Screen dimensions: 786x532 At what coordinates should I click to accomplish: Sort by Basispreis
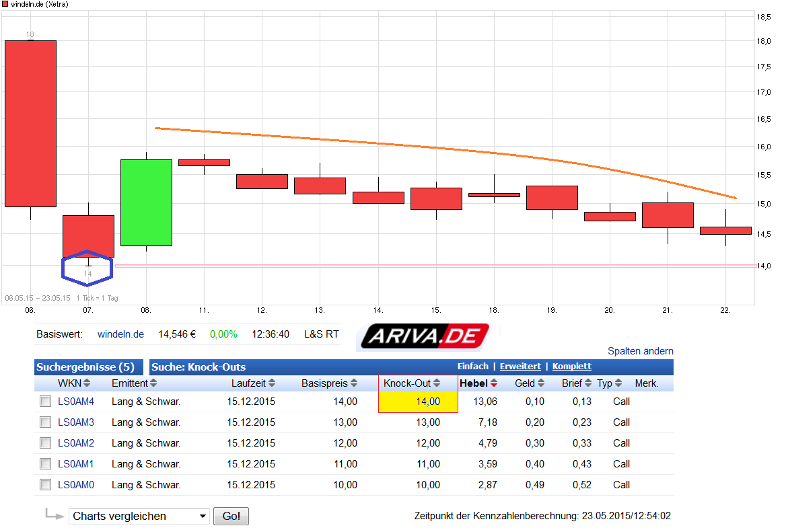coord(355,383)
